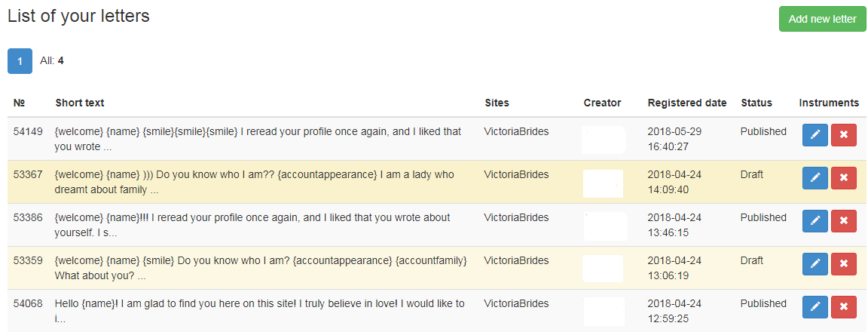
Task: Edit draft letter 53359 using the pencil icon
Action: 815,264
